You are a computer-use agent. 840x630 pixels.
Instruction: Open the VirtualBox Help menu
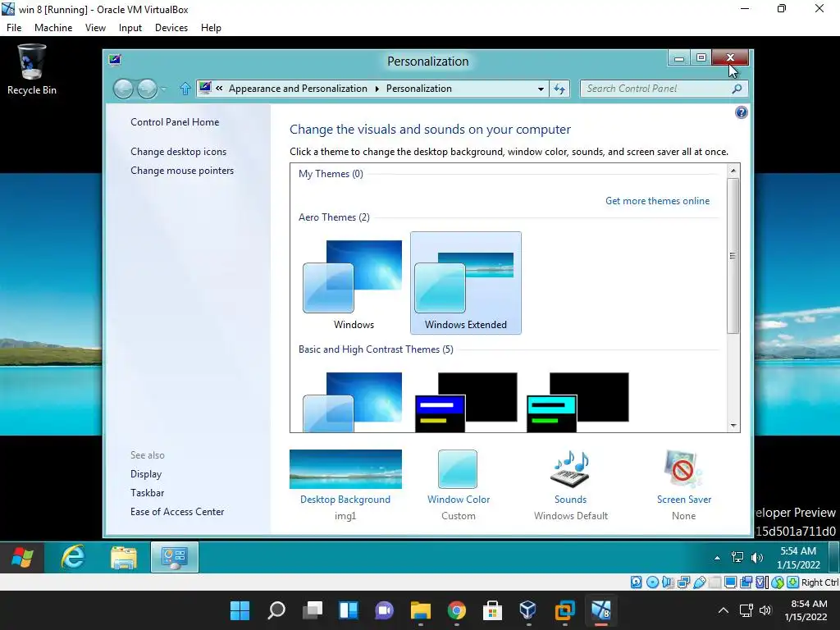[211, 28]
